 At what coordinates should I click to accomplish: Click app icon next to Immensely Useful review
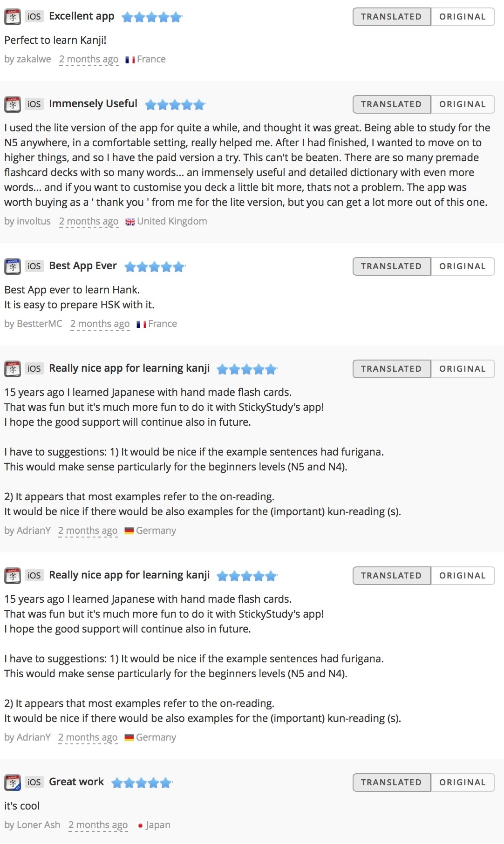pos(13,104)
